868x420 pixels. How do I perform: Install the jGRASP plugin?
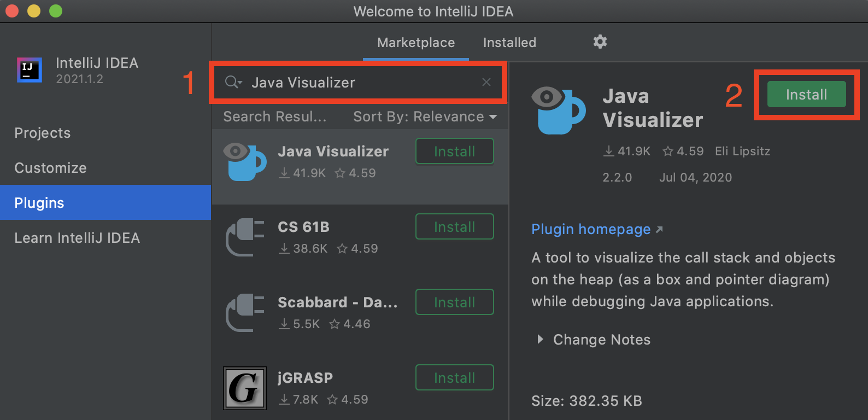pos(454,378)
